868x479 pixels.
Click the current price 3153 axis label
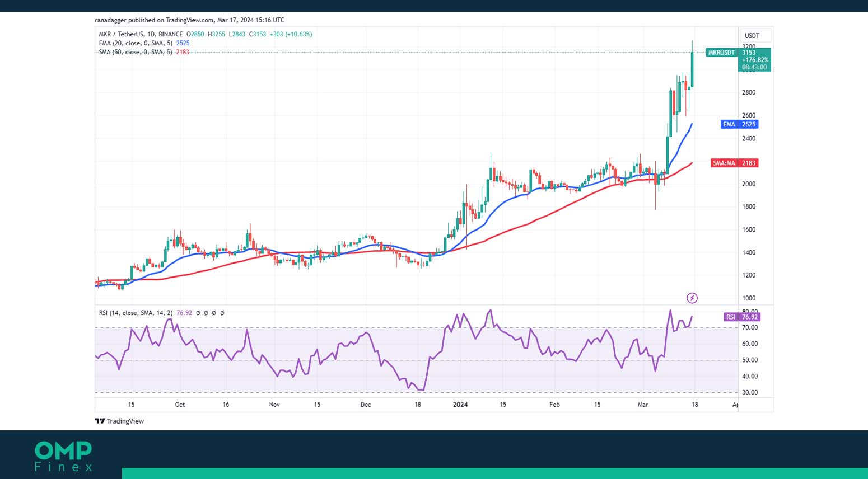coord(749,53)
